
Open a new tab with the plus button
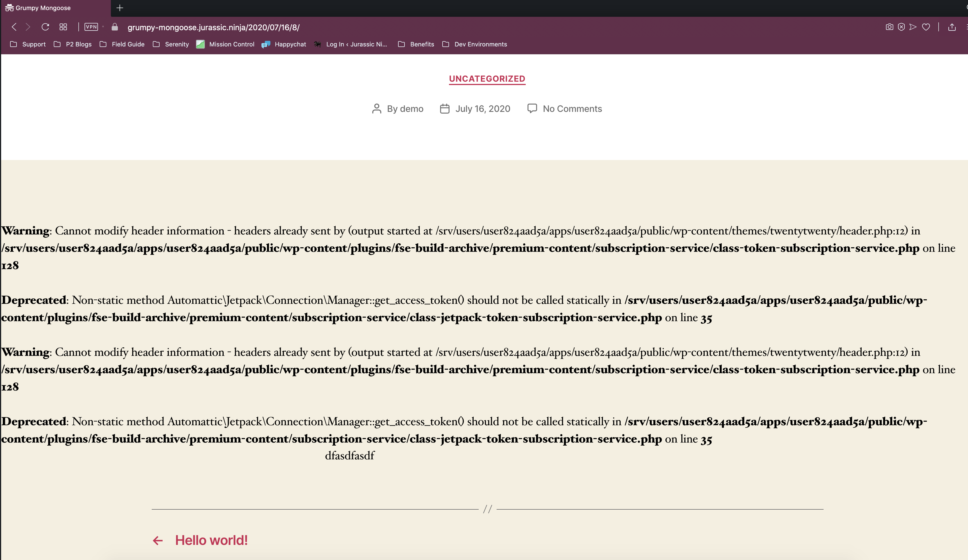120,8
